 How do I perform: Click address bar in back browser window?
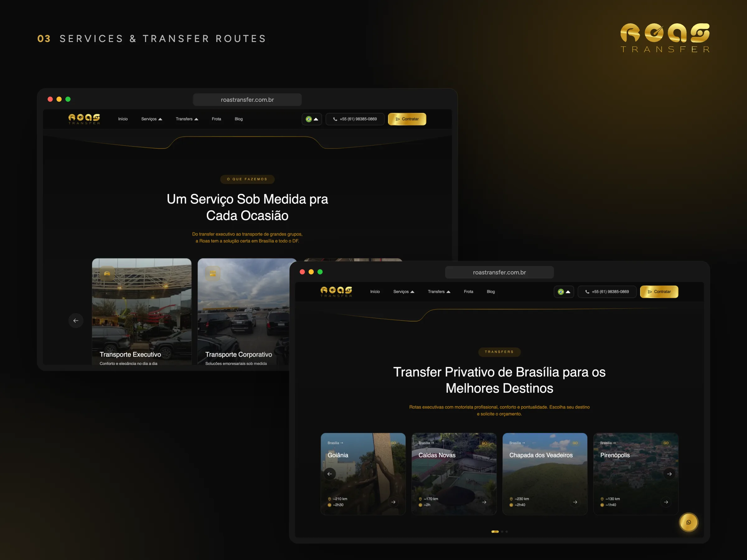tap(247, 100)
